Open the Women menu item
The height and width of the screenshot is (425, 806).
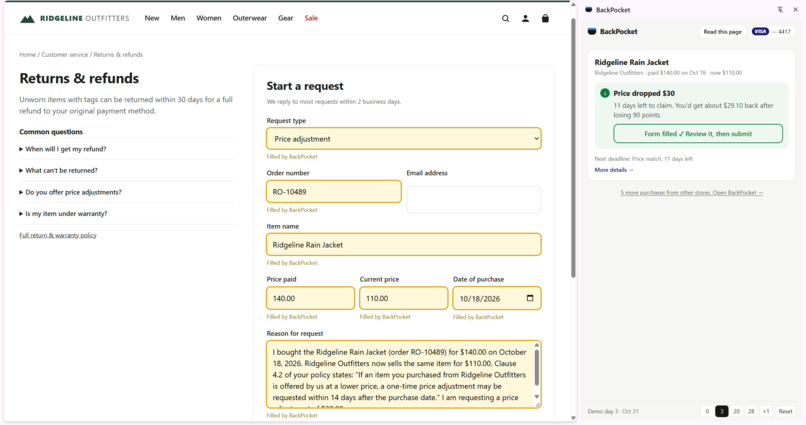coord(209,18)
